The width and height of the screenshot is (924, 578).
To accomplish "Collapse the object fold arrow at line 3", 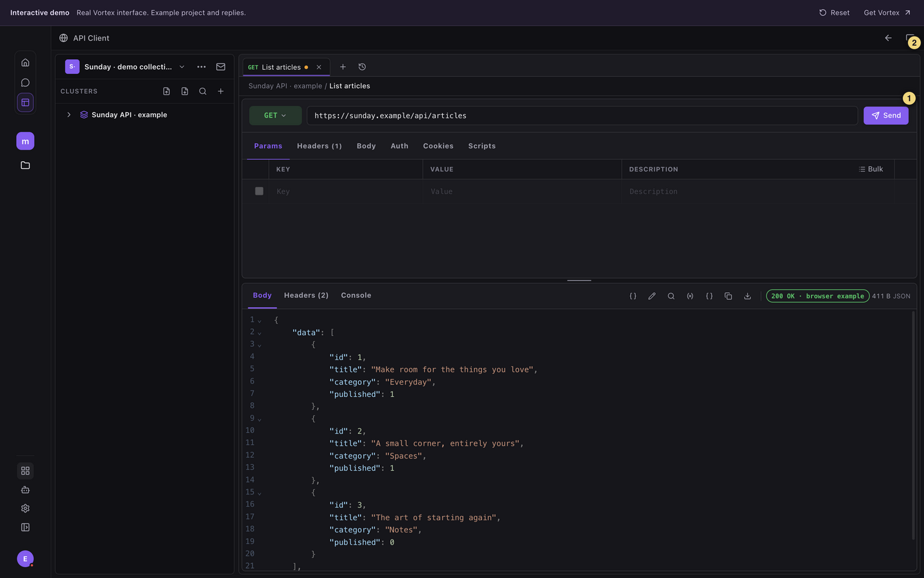I will [259, 345].
